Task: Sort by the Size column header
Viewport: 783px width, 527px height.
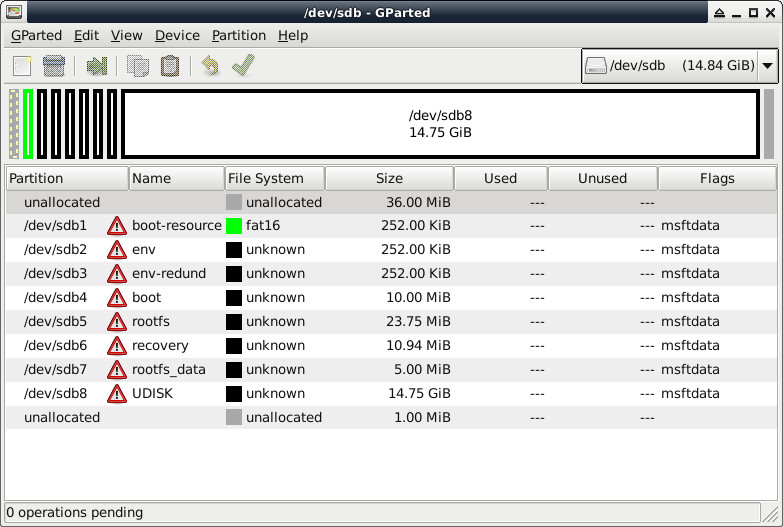Action: tap(389, 178)
